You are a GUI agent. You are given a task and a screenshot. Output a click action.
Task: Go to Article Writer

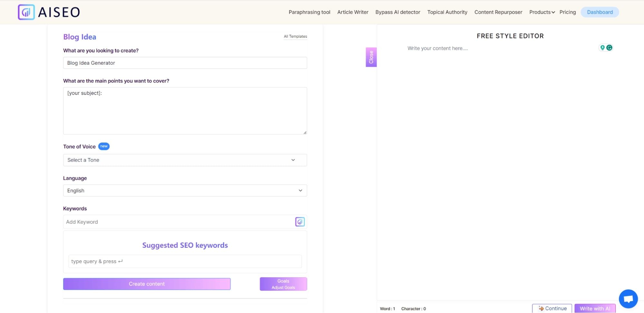[353, 12]
